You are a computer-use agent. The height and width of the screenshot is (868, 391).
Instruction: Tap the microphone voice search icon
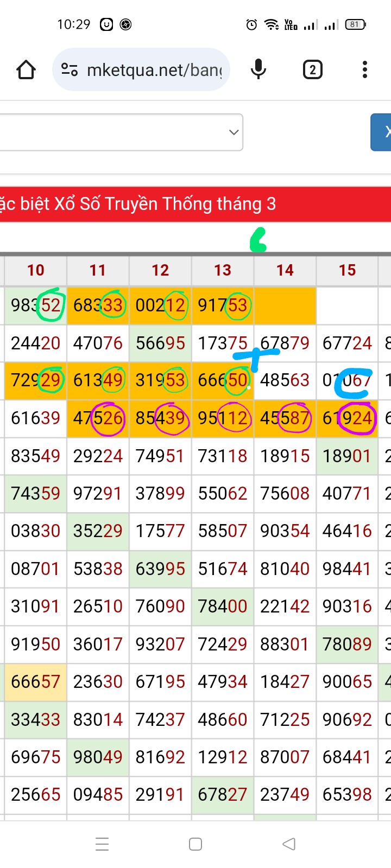coord(258,70)
